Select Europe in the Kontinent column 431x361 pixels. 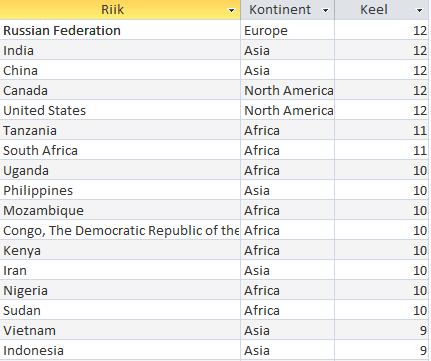287,30
